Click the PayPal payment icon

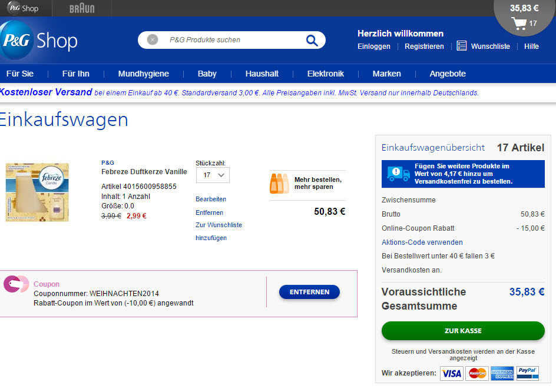528,373
